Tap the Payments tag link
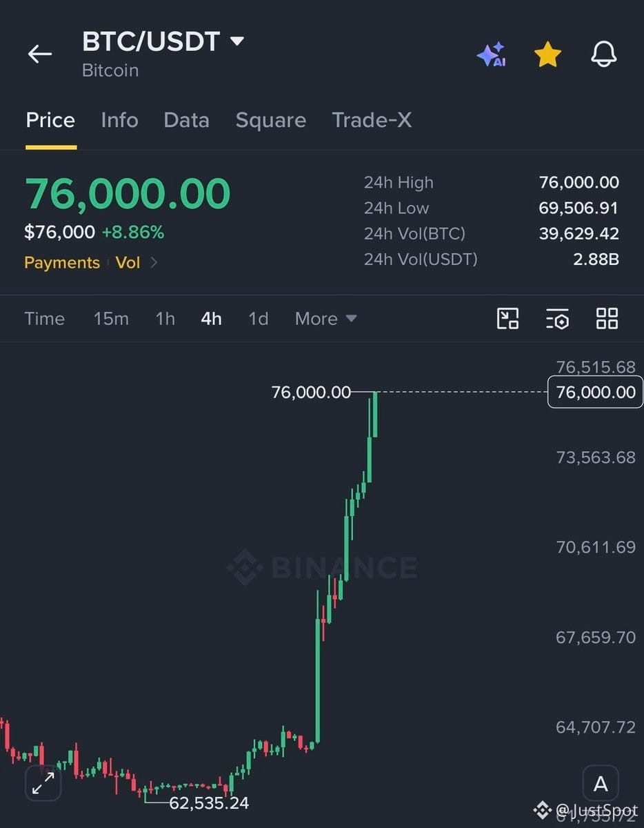Viewport: 644px width, 828px height. [62, 263]
